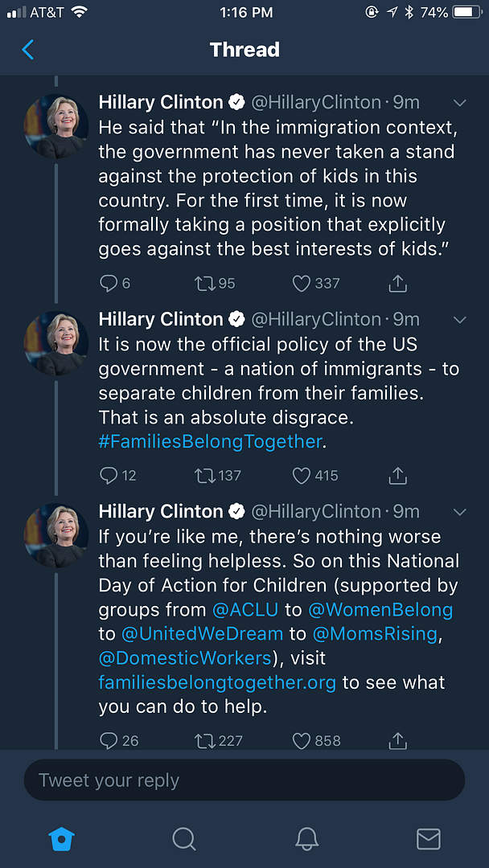Visit familiesbelongtogether.org link
Image resolution: width=489 pixels, height=868 pixels.
pyautogui.click(x=218, y=682)
